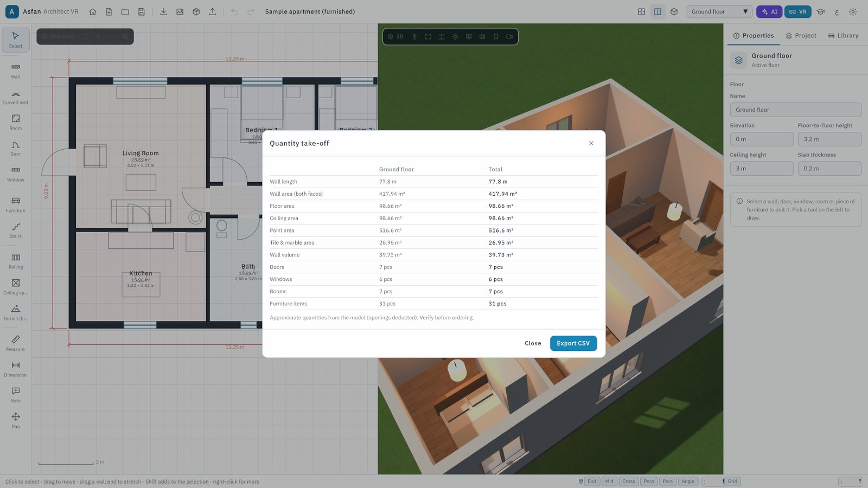Click the "Tile & marble area" row label

tap(292, 243)
